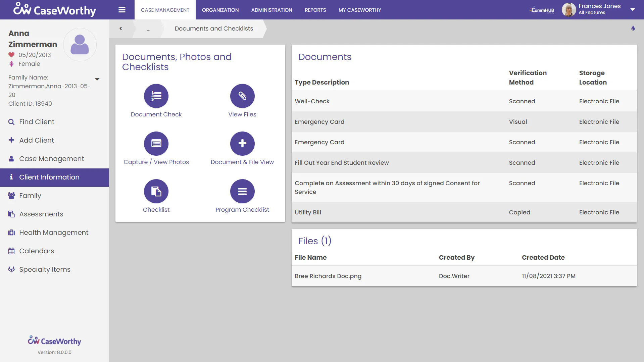Expand the Family Name dropdown arrow

[x=97, y=79]
